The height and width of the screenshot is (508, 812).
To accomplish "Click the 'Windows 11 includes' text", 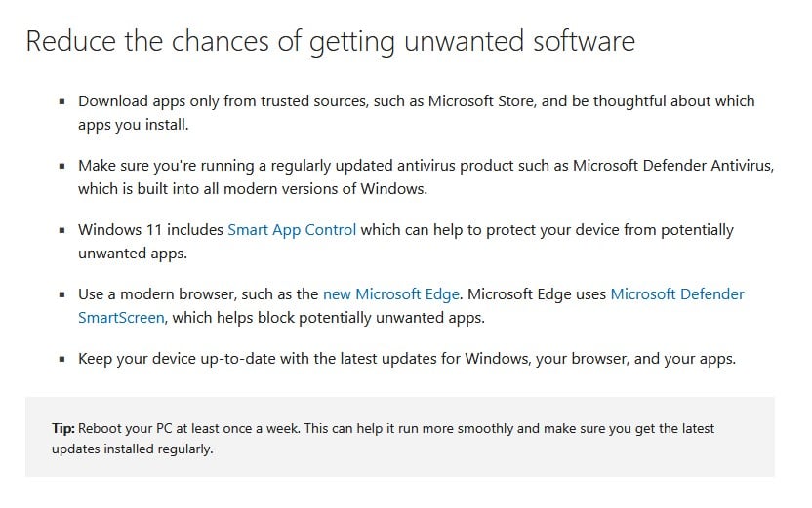I will [x=150, y=230].
